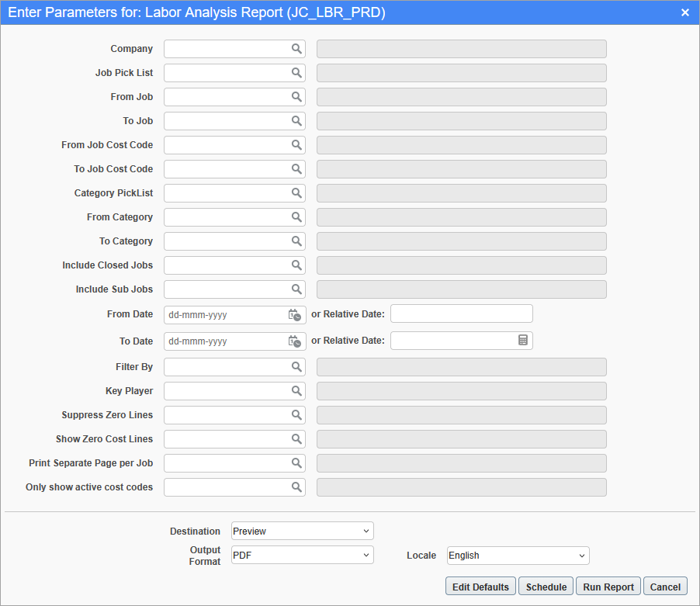Click the Schedule button
The image size is (700, 606).
546,586
